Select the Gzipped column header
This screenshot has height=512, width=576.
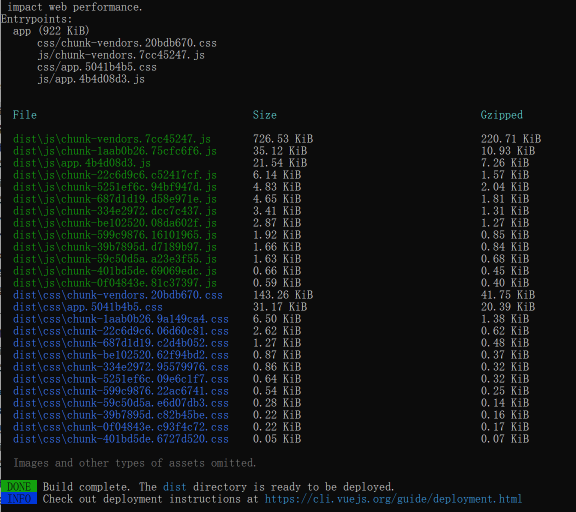click(x=501, y=115)
